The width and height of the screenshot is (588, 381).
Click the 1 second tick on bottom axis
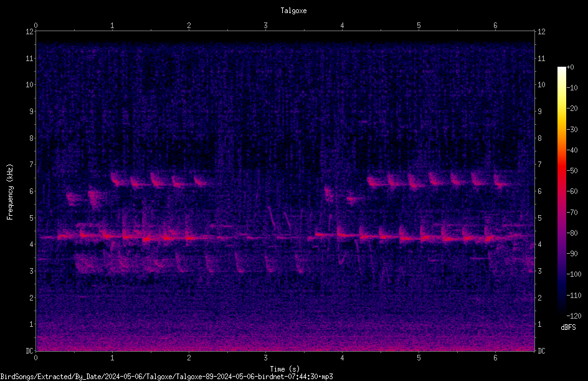tap(112, 358)
